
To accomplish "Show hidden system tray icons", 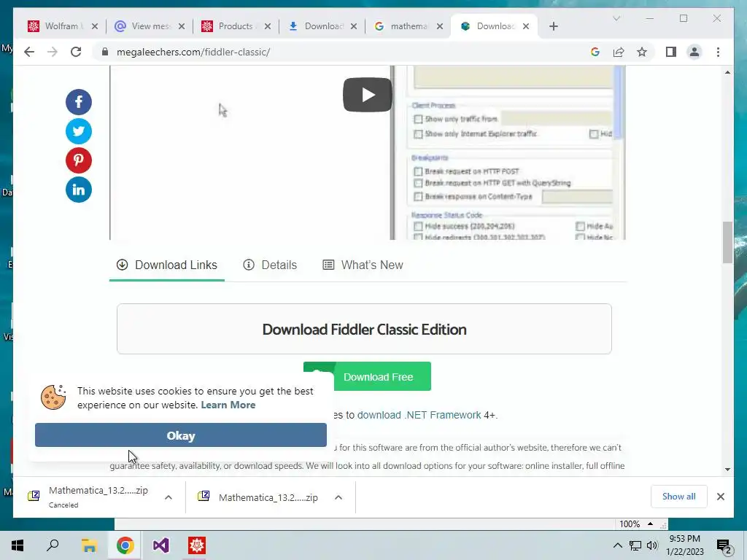I will pos(617,545).
